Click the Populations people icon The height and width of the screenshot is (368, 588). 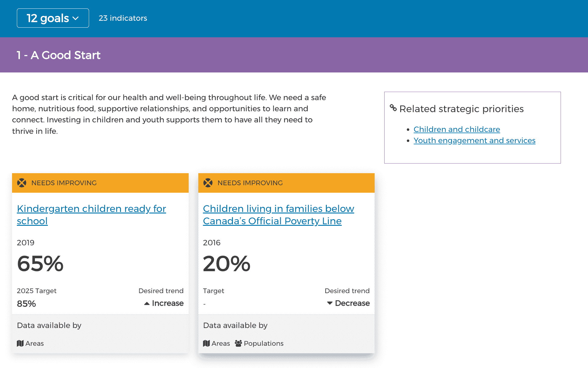238,343
